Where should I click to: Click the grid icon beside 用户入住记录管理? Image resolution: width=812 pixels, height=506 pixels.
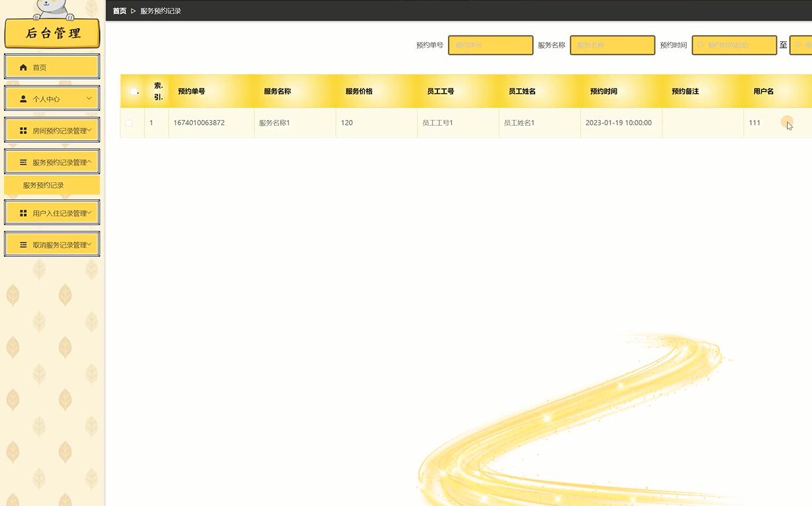tap(24, 213)
